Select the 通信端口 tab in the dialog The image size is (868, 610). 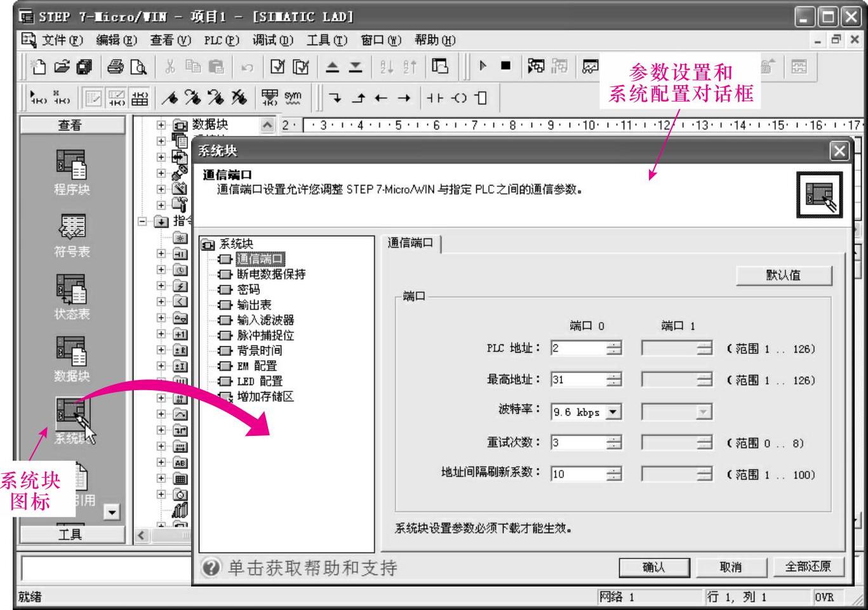coord(411,243)
